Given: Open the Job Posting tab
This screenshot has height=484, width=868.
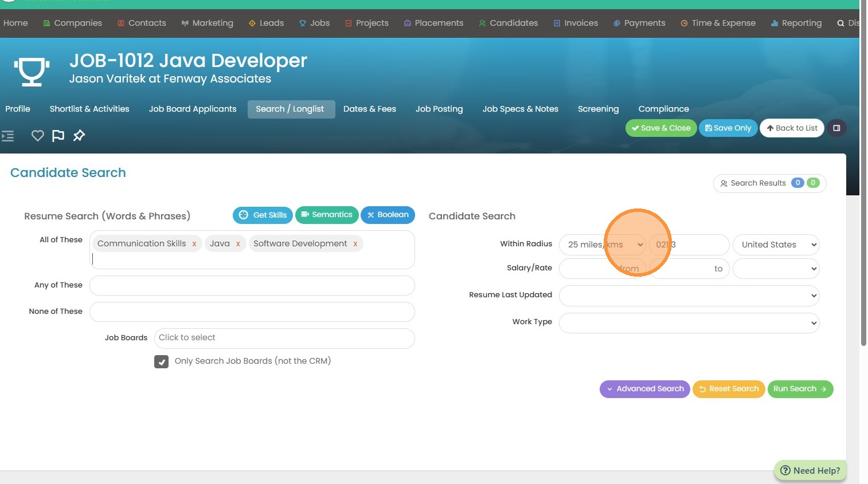Looking at the screenshot, I should pos(439,109).
